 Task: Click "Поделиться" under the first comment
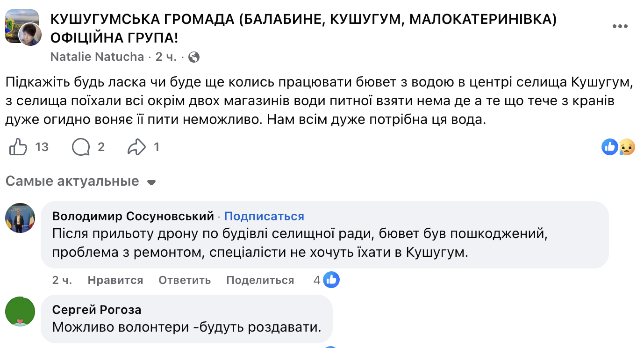260,280
